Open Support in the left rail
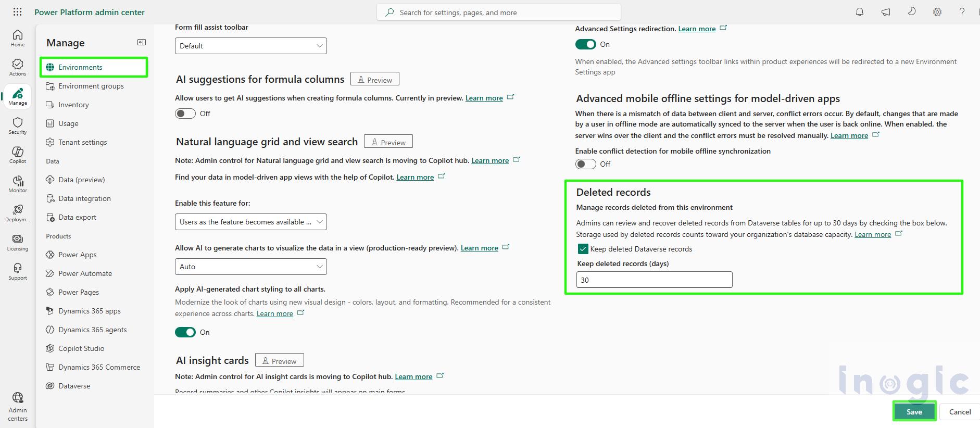The width and height of the screenshot is (980, 428). click(18, 271)
